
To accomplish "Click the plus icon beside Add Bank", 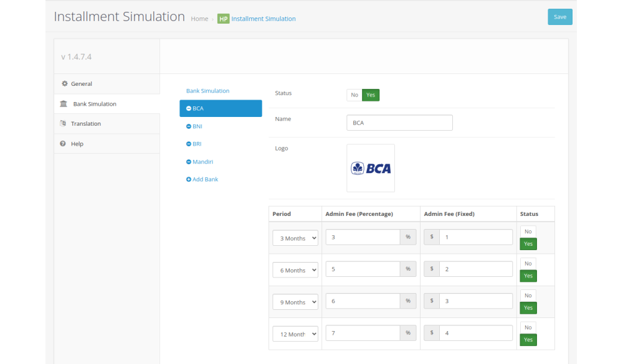I will coord(189,179).
